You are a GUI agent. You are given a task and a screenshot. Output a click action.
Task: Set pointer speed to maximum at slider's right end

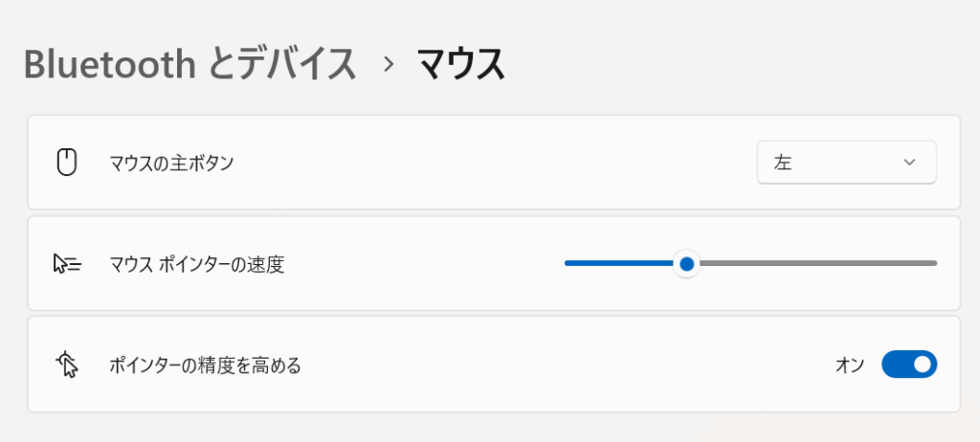tap(935, 263)
